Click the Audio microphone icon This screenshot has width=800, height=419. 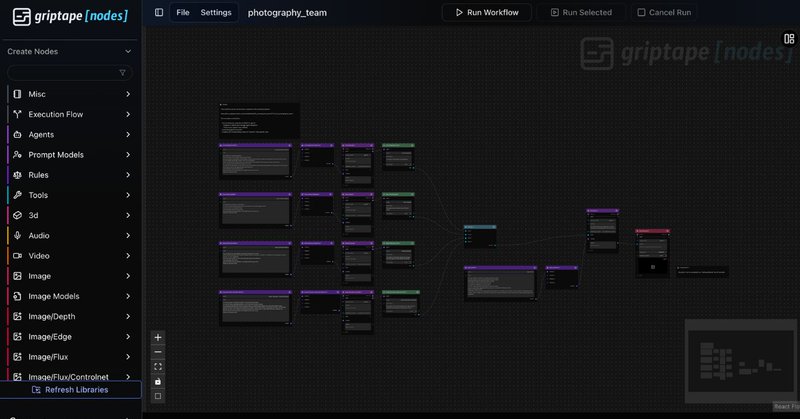coord(17,236)
